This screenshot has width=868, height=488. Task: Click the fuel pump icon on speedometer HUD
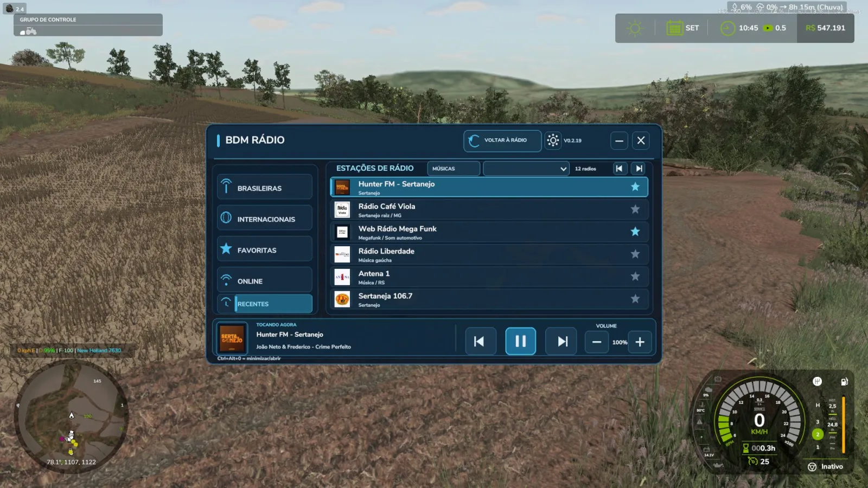[844, 382]
